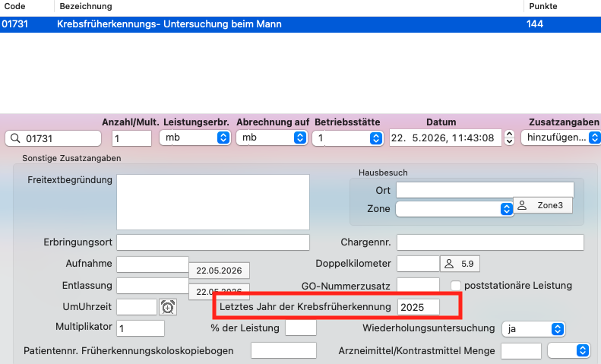Click the magnifier icon in code search

[15, 138]
